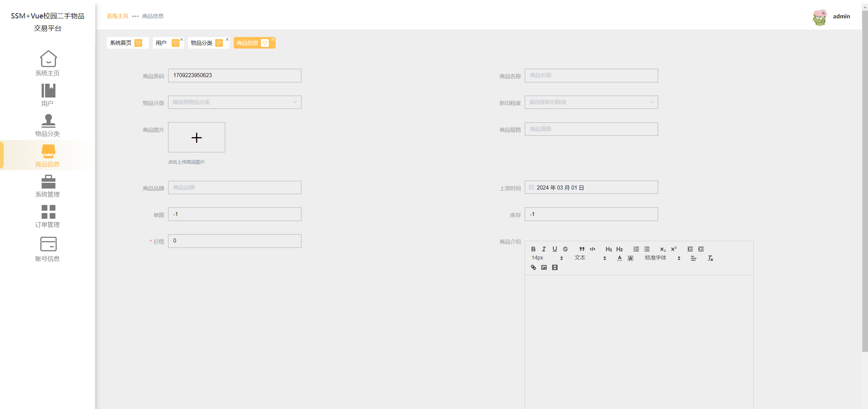Viewport: 868px width, 409px height.
Task: Click clear formatting icon in editor
Action: coord(710,258)
